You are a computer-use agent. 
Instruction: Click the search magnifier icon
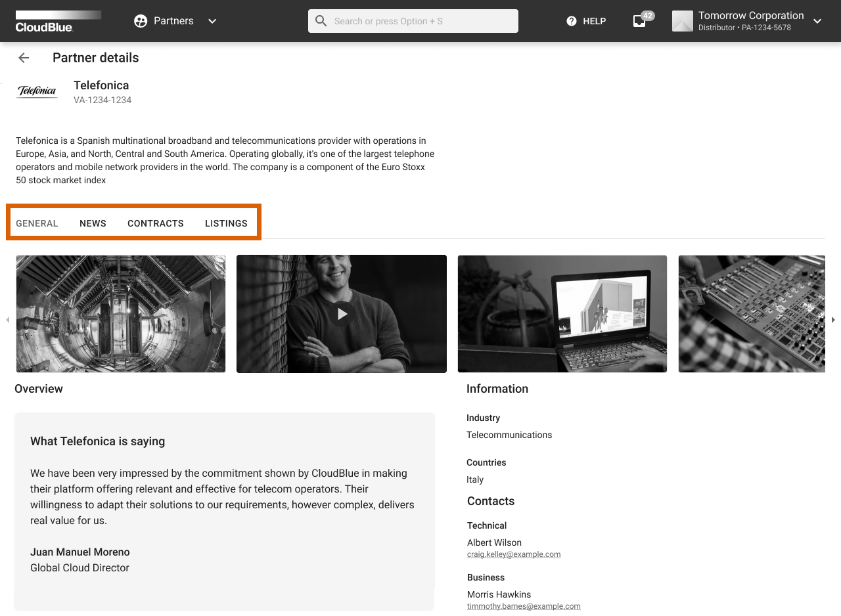(x=321, y=21)
